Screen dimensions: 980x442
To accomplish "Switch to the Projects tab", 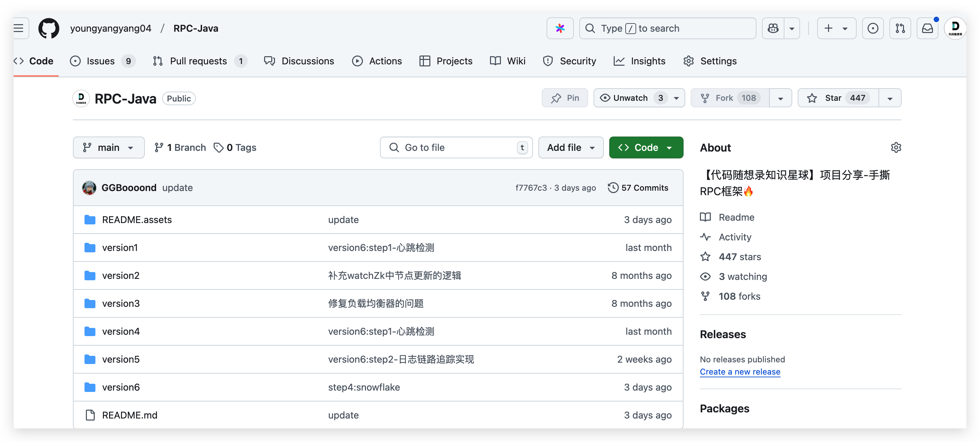I will [x=445, y=61].
